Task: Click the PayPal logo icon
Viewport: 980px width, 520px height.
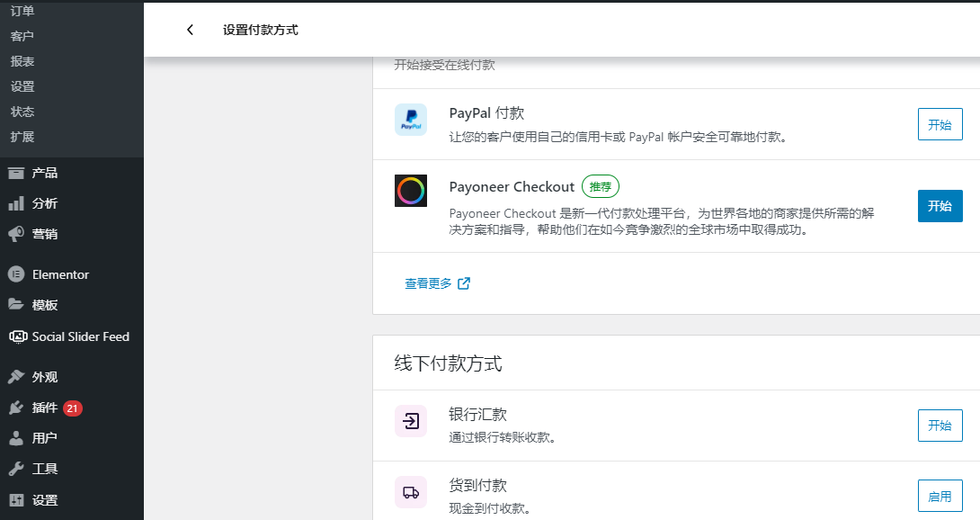Action: [411, 120]
